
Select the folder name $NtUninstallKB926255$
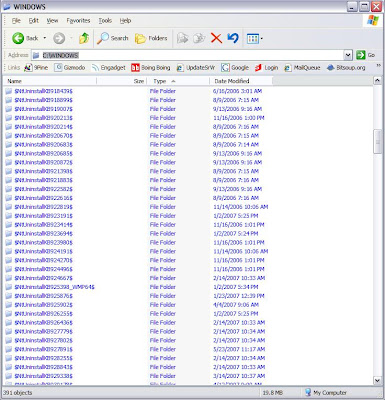tap(44, 314)
